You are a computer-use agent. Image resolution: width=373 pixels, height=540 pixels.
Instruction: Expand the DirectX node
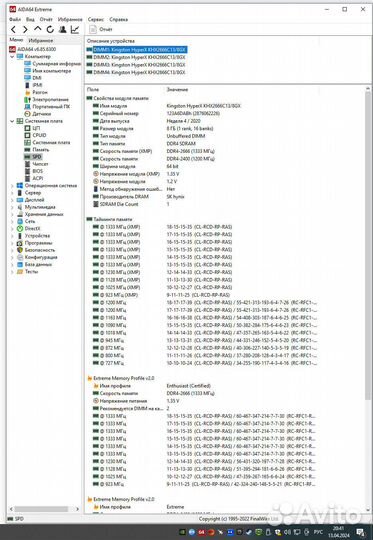coord(12,229)
